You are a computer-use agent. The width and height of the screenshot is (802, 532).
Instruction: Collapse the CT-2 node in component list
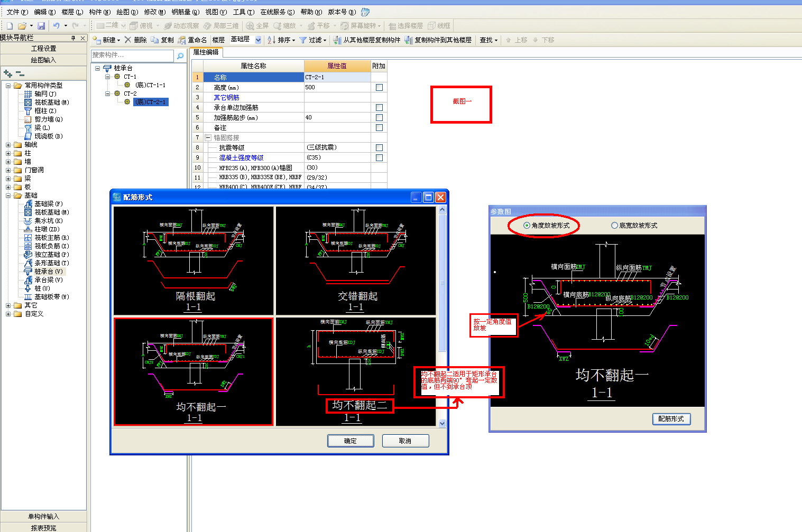point(107,93)
